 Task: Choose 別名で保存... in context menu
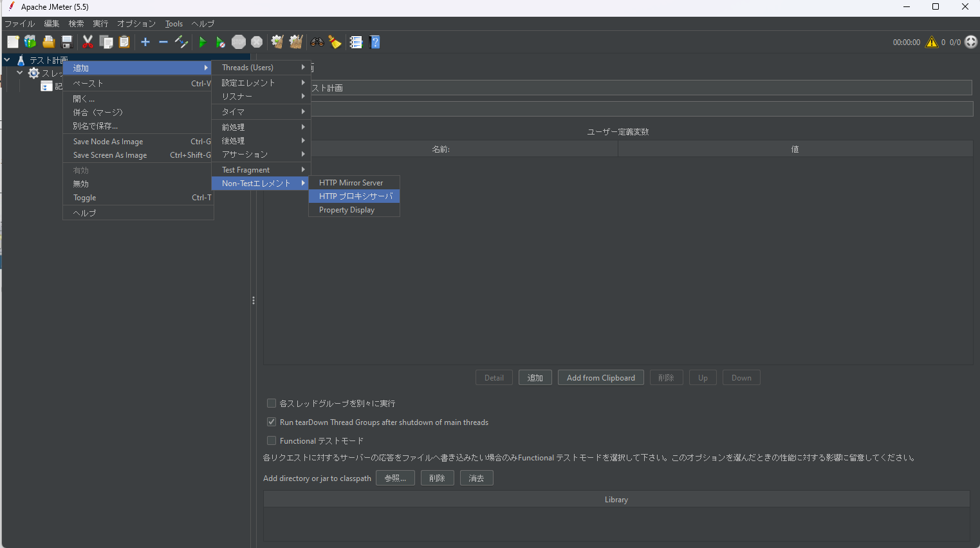pos(138,126)
